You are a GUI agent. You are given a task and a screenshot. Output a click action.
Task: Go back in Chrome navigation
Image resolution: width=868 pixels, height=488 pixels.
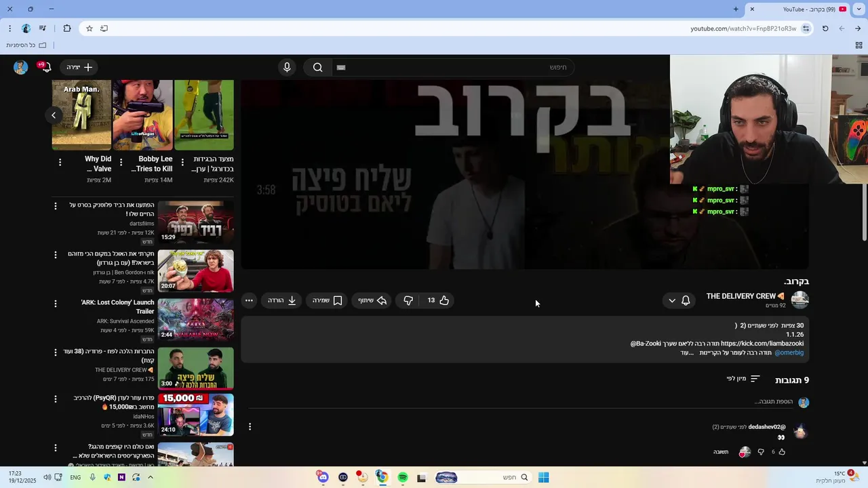pyautogui.click(x=858, y=28)
